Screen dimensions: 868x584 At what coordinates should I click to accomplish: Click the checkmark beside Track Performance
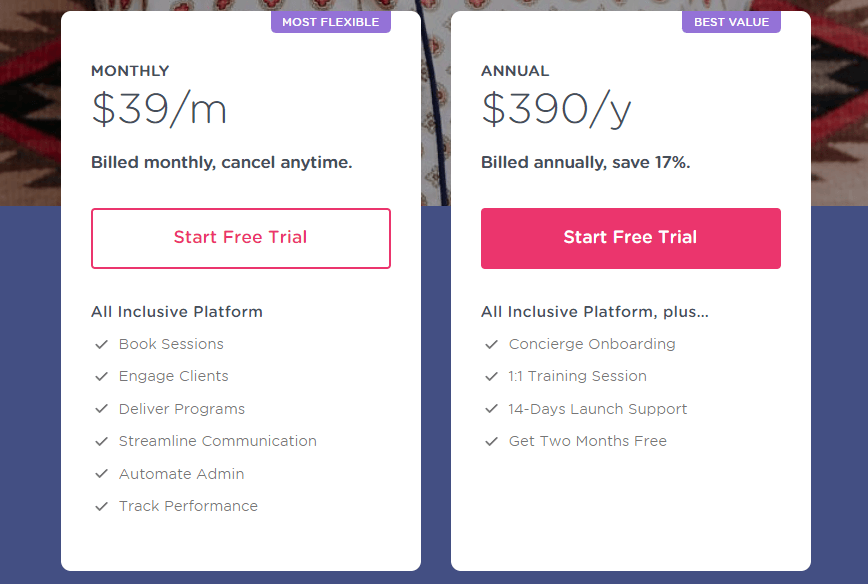click(x=100, y=506)
